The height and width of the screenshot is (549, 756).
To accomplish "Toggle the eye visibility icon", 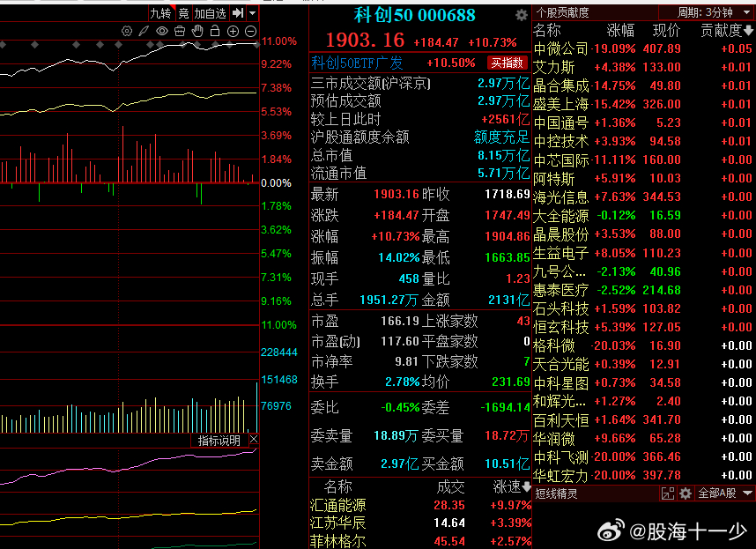I will click(x=162, y=32).
